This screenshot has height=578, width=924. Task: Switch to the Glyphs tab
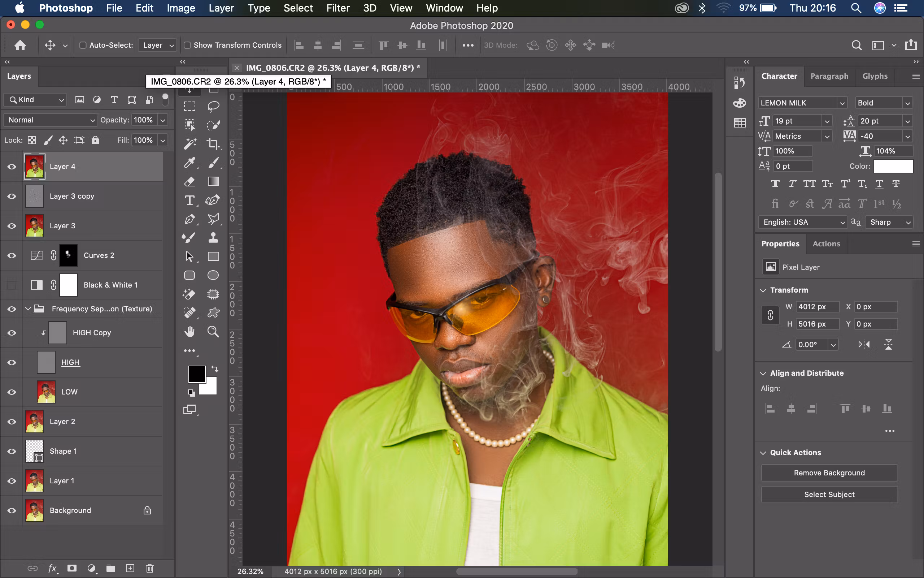click(x=875, y=76)
